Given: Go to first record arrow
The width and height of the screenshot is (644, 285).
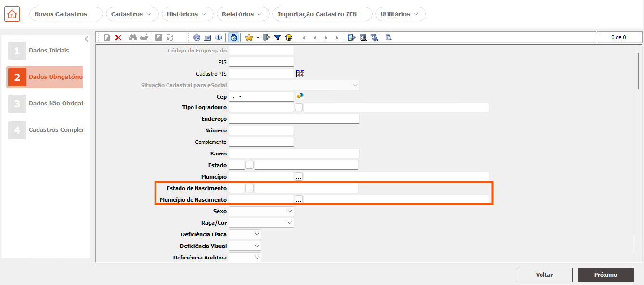Looking at the screenshot, I should 304,38.
